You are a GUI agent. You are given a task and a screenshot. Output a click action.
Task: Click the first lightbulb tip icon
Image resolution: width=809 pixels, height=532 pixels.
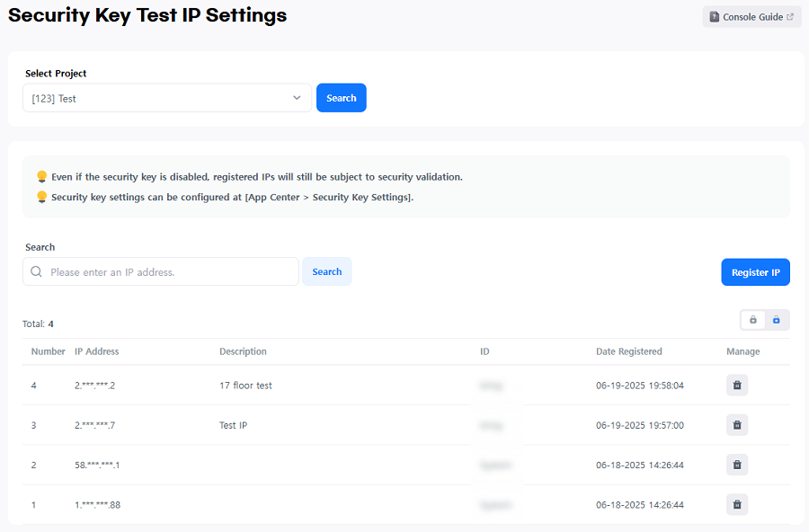coord(41,177)
